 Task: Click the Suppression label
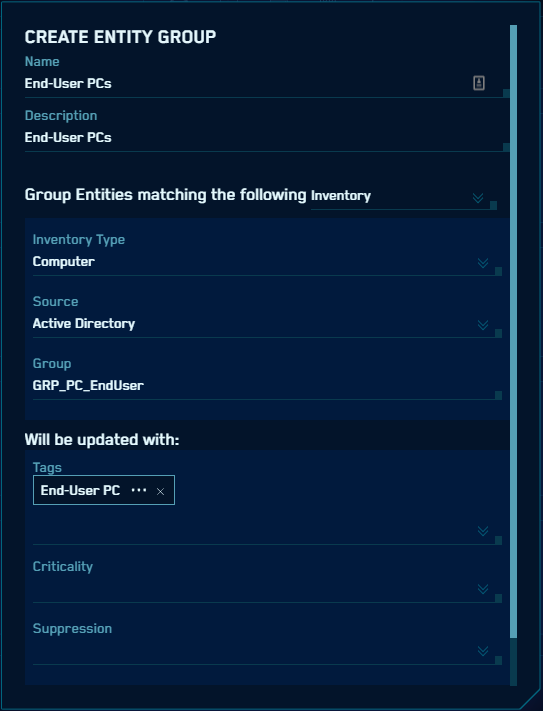[72, 628]
